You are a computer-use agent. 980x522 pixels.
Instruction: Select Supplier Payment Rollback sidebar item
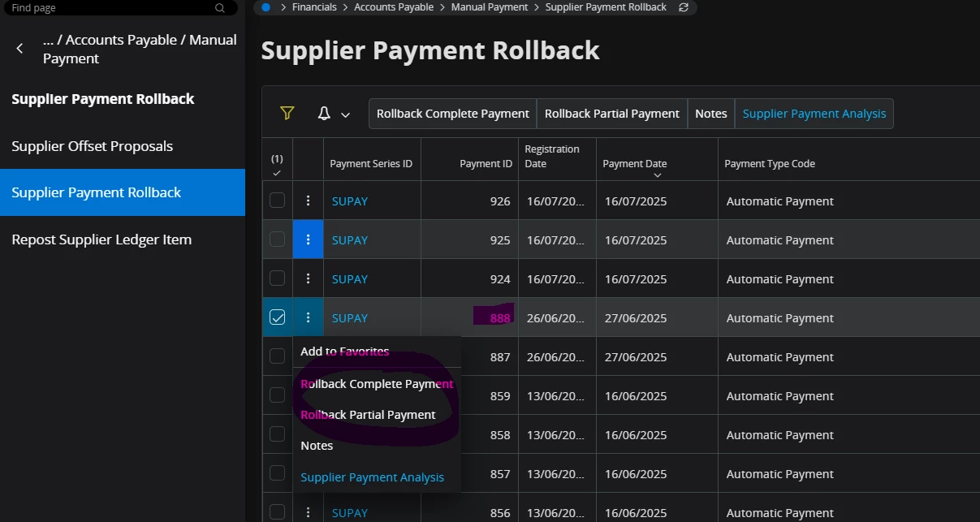click(123, 192)
